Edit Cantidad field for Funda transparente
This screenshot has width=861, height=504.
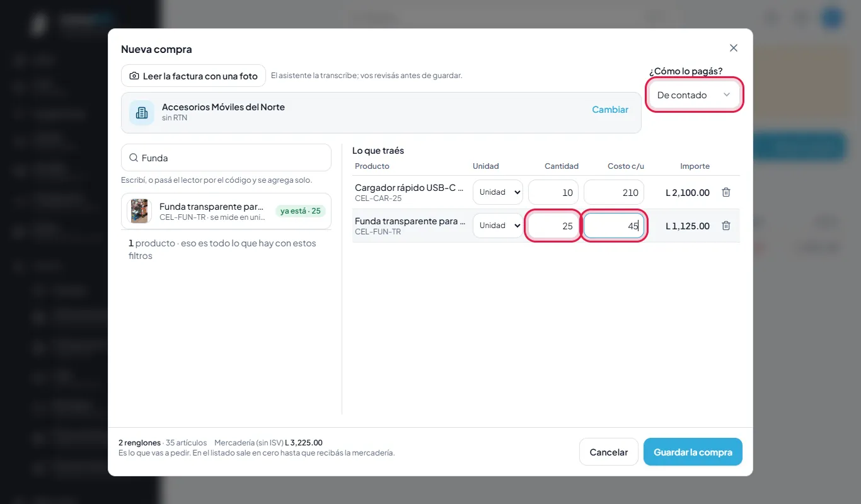click(x=553, y=226)
